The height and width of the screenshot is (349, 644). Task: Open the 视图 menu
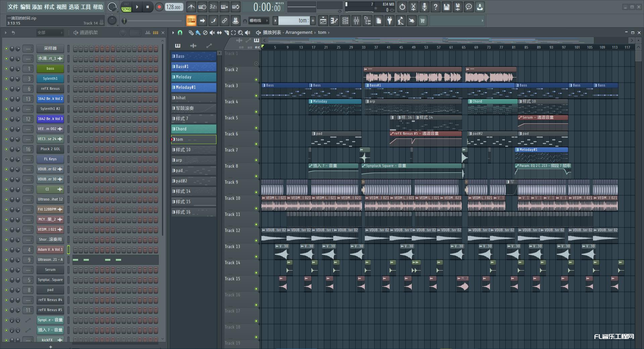coord(61,7)
